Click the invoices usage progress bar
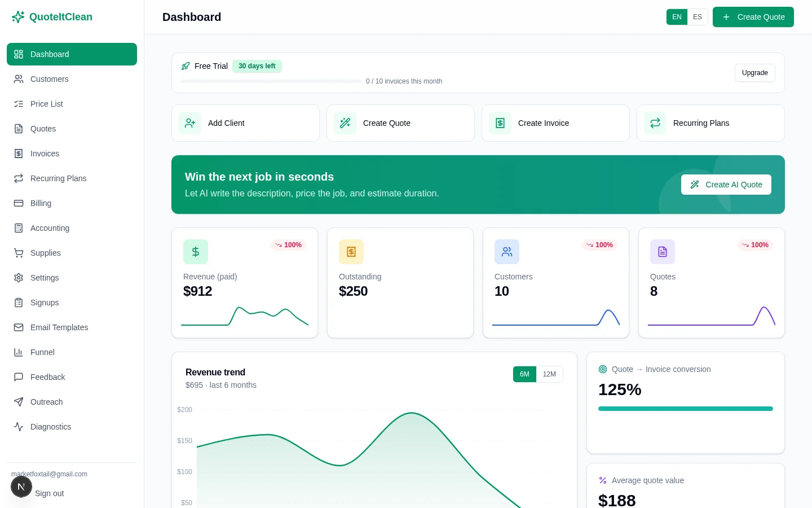Screen dimensions: 812x508 pos(271,81)
